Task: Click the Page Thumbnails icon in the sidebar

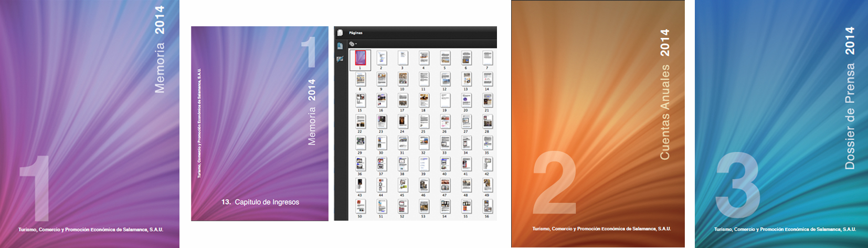Action: pyautogui.click(x=340, y=33)
